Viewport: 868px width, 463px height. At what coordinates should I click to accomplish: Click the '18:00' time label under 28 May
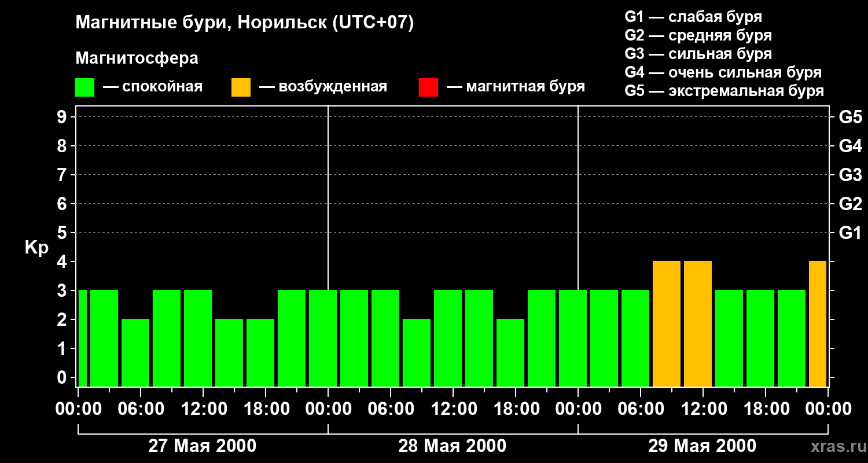(x=516, y=409)
